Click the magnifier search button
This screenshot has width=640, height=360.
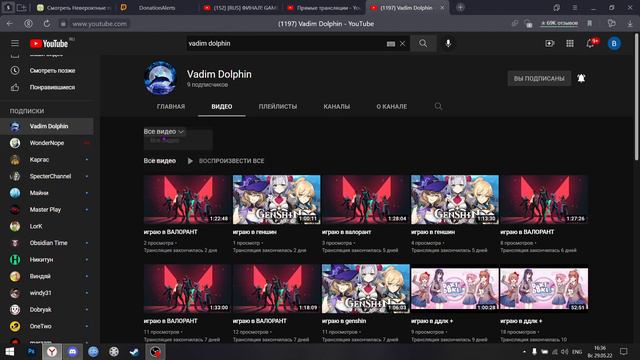click(423, 43)
